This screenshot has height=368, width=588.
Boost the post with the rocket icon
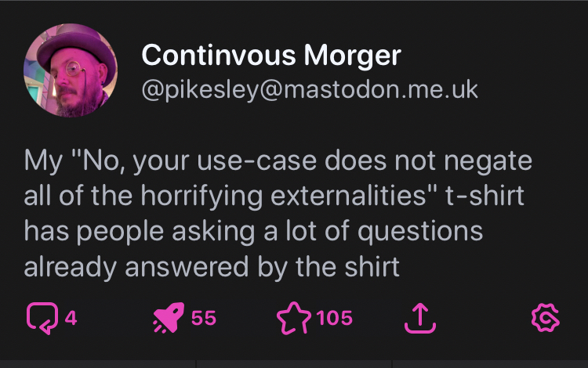(169, 317)
